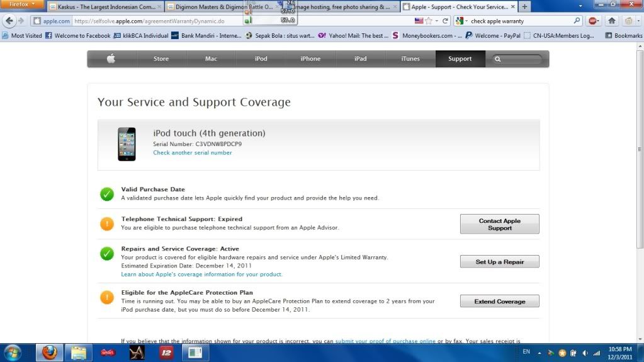Screen dimensions: 644x362
Task: Click the page vertical scrollbar thumb
Action: pyautogui.click(x=640, y=149)
